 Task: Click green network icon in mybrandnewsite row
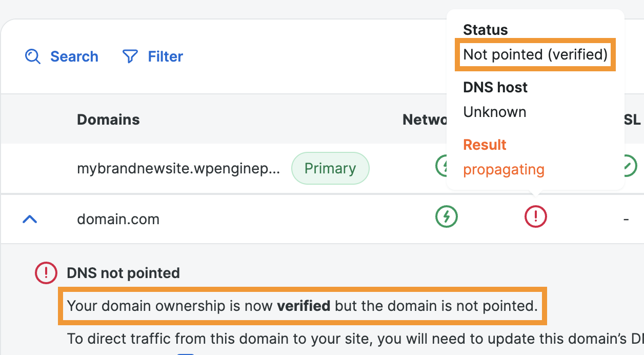441,166
